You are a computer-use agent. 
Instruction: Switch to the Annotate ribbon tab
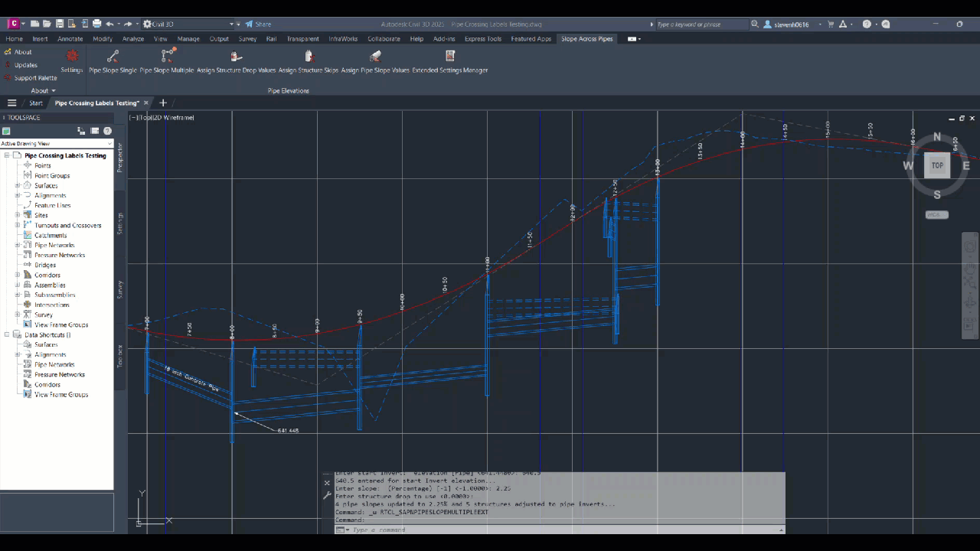click(70, 39)
